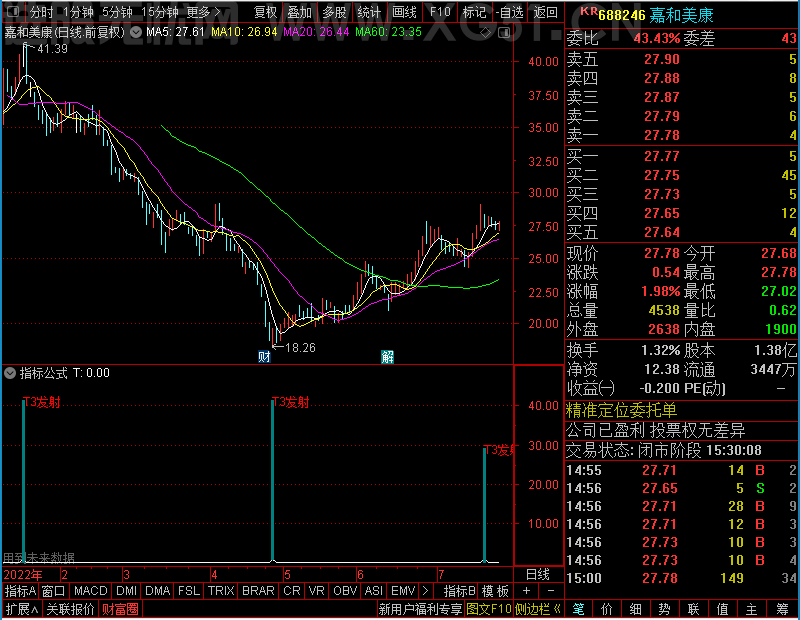The height and width of the screenshot is (620, 800).
Task: Select the TRIX indicator tab
Action: pos(221,591)
